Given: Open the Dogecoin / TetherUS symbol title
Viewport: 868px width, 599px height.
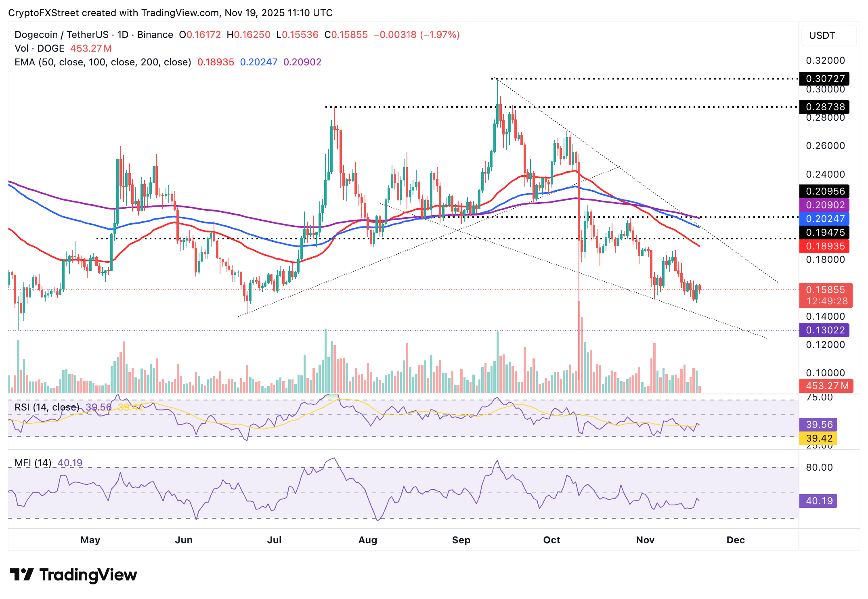Looking at the screenshot, I should 61,35.
